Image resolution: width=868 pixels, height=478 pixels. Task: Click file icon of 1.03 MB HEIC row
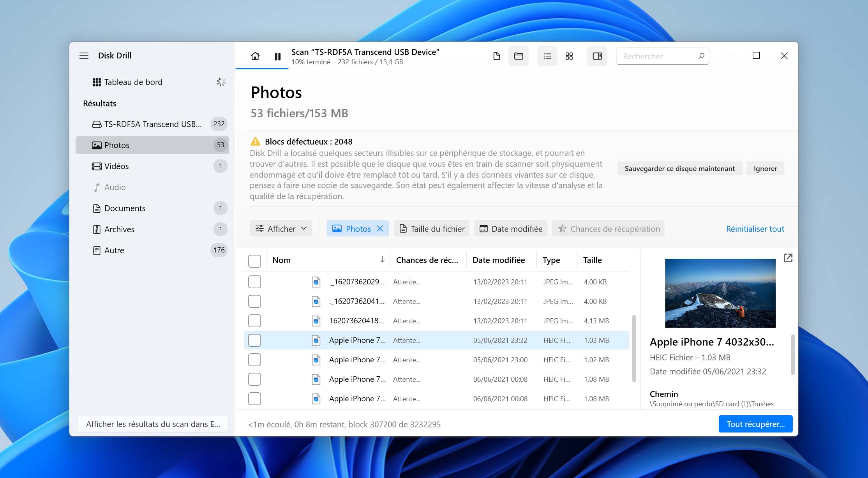[316, 340]
